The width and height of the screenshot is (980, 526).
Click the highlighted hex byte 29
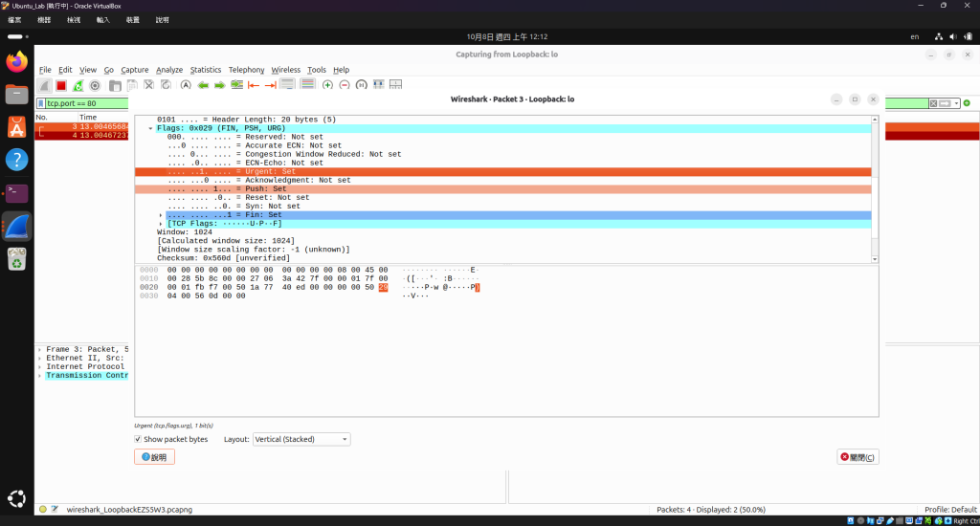pyautogui.click(x=383, y=287)
